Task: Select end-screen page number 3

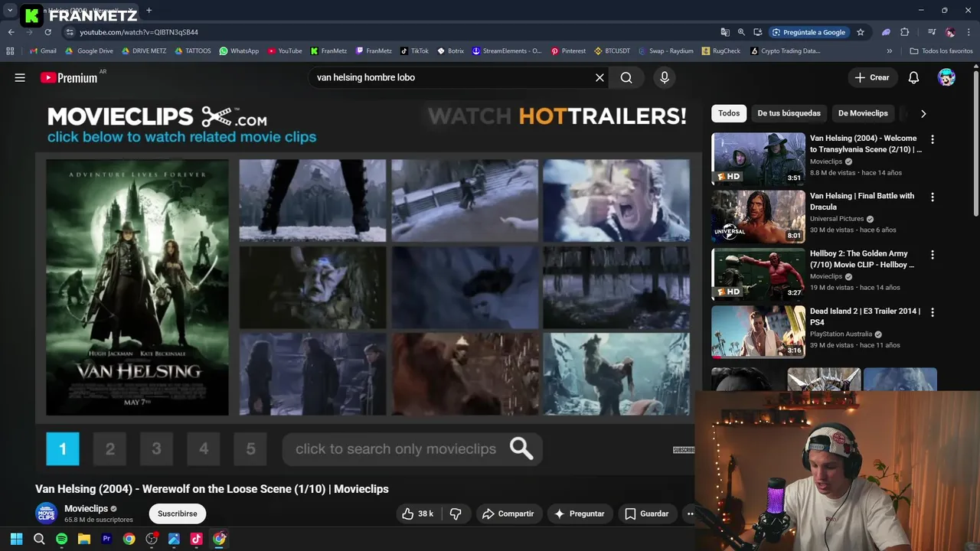Action: pos(156,448)
